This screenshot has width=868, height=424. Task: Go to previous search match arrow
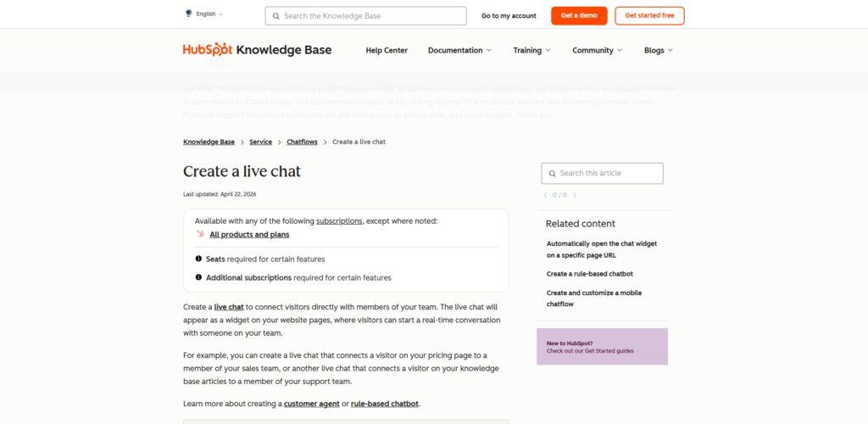[545, 195]
